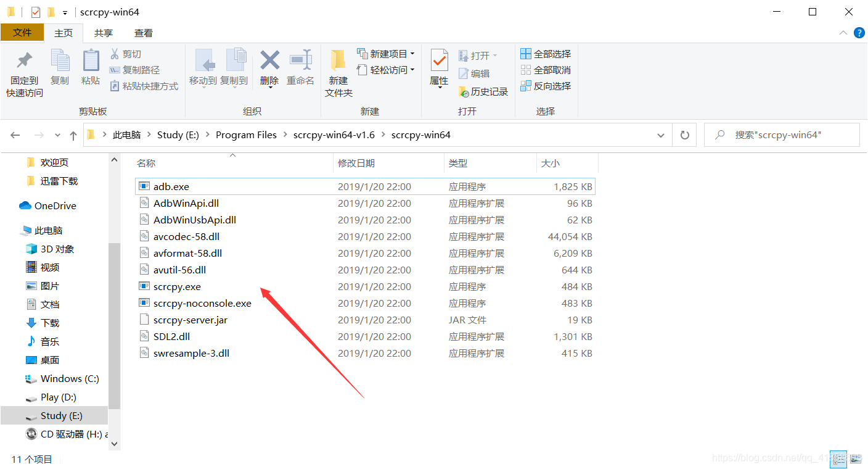Click the Copy (复制) ribbon button
868x469 pixels.
(x=60, y=67)
